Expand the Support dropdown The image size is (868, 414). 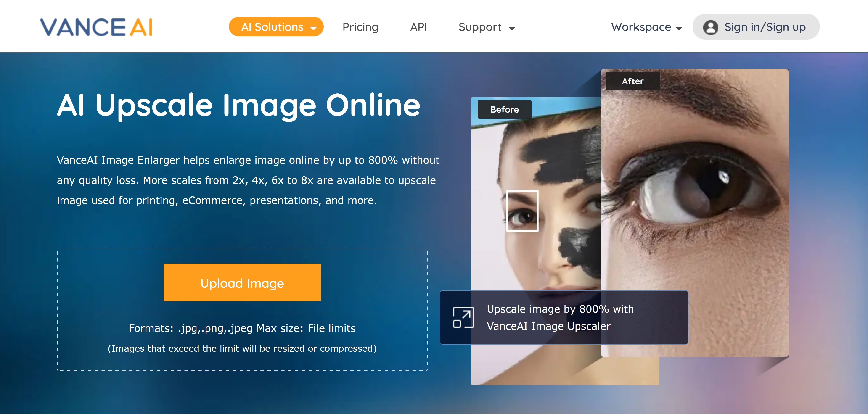pos(487,27)
